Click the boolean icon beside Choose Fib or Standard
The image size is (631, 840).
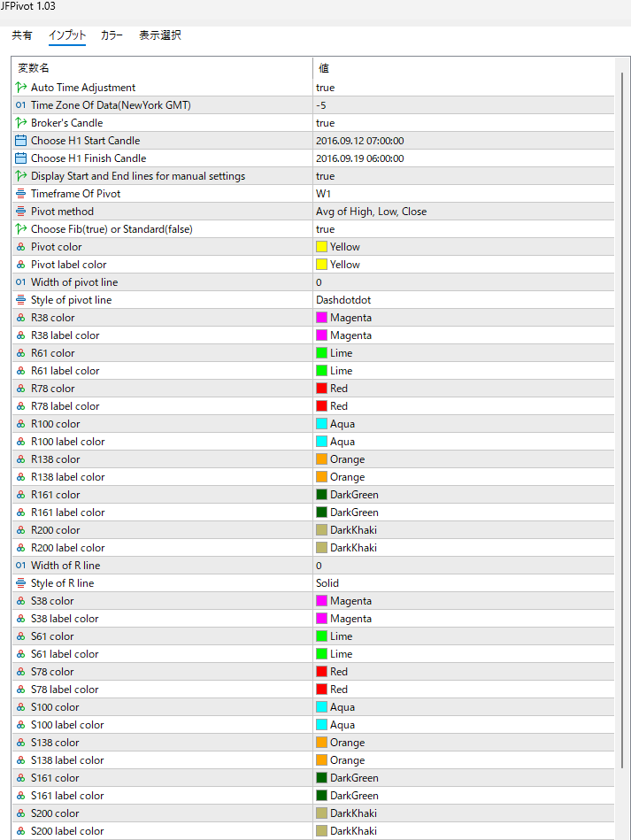coord(21,228)
